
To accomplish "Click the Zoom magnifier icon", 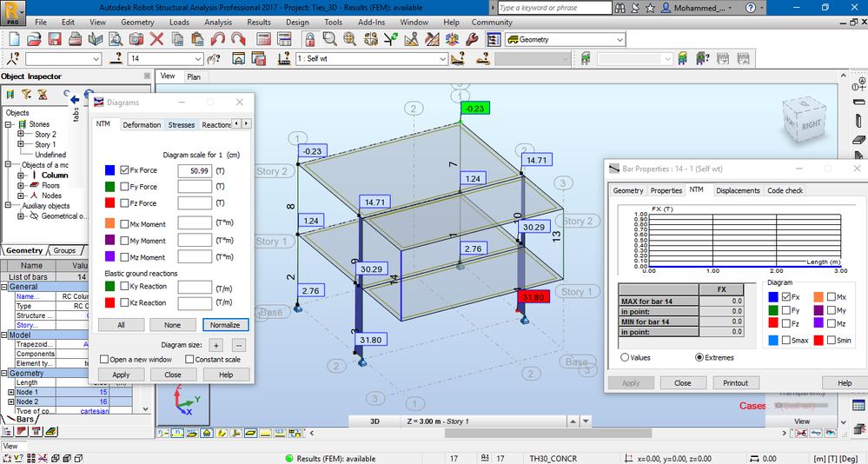I will [330, 39].
